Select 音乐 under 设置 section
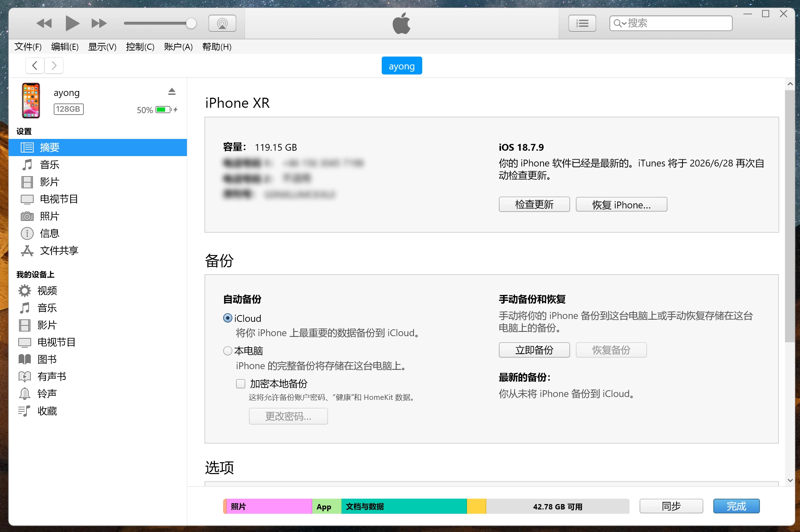This screenshot has height=532, width=800. point(98,165)
